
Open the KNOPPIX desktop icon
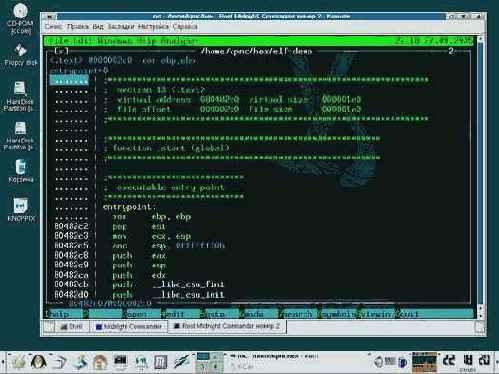[x=21, y=210]
